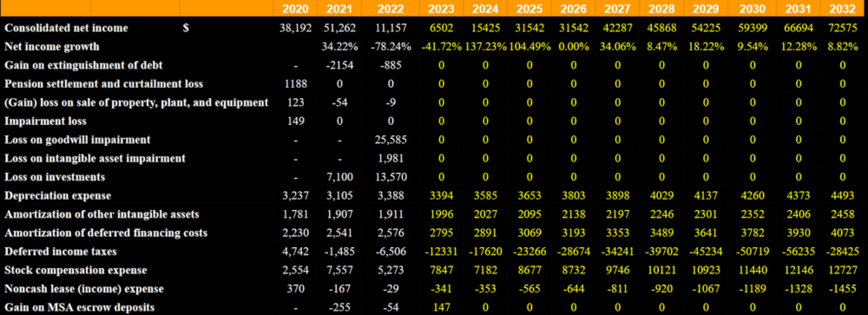Select Loss on intangible asset impairment label
868x315 pixels.
point(95,158)
